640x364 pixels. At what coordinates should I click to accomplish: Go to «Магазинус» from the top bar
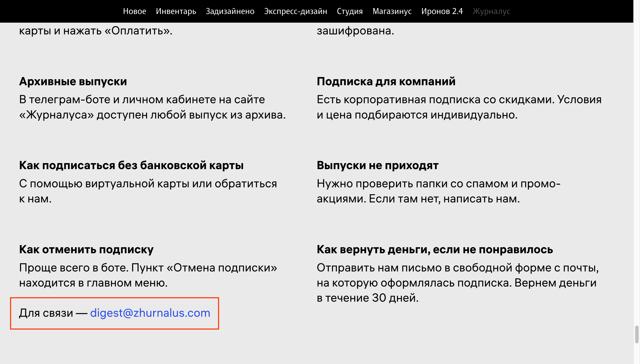point(392,11)
